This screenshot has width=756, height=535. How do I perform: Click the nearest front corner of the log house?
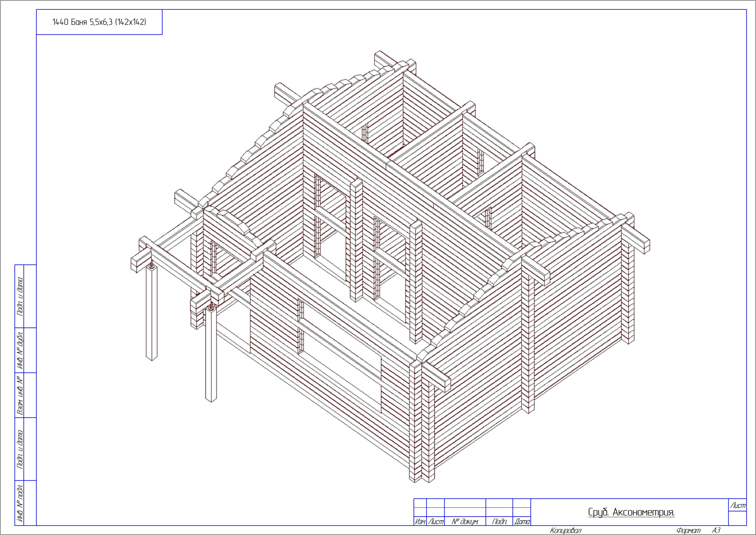point(422,422)
